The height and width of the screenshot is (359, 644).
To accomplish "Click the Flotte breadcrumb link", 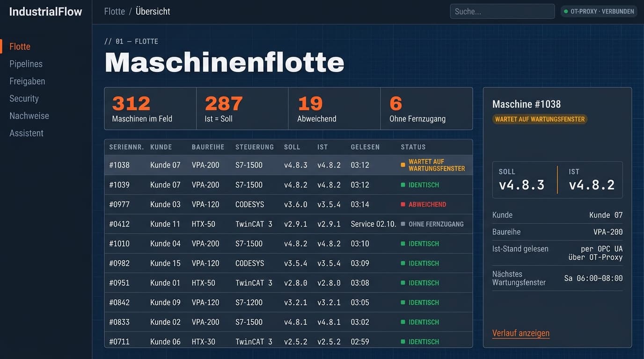I will tap(115, 12).
